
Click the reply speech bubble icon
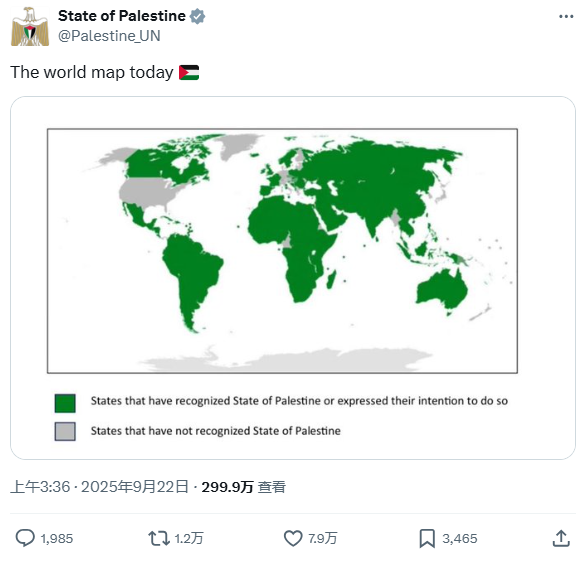(25, 538)
